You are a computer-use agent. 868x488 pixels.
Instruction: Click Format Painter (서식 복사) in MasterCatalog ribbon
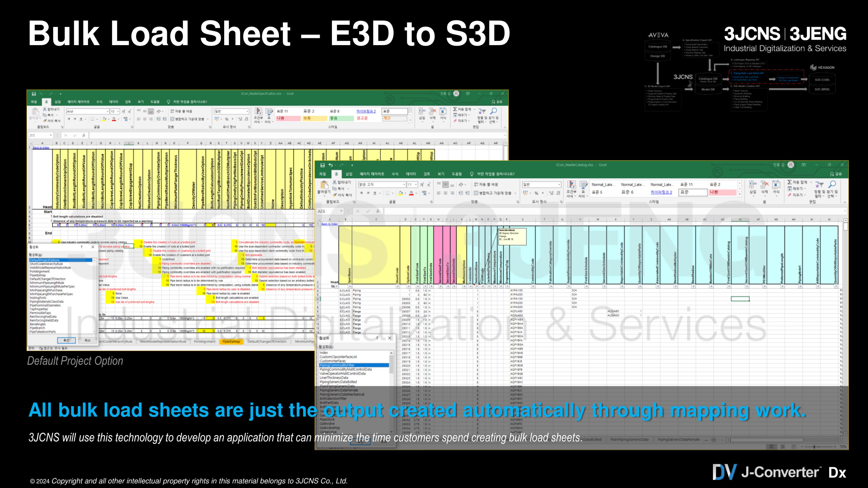click(x=342, y=195)
